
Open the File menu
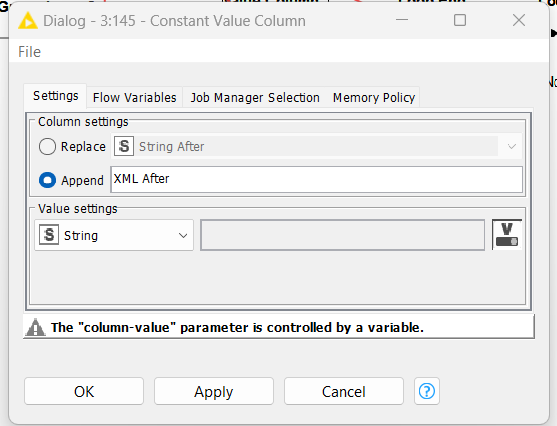[x=29, y=52]
